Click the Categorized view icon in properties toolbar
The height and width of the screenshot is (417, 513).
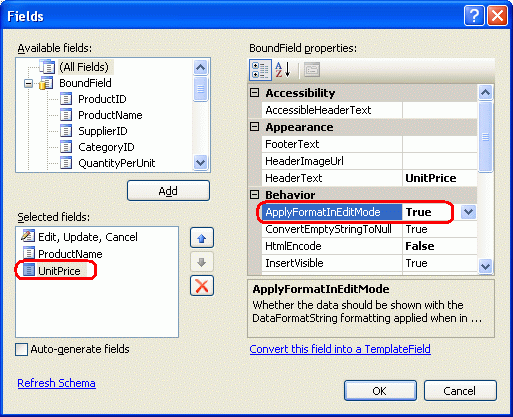tap(260, 70)
